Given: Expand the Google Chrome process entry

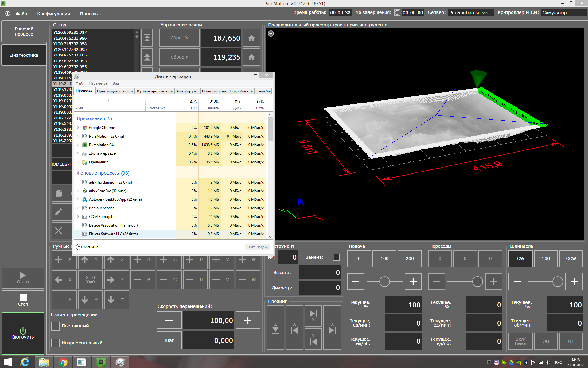Looking at the screenshot, I should [78, 128].
